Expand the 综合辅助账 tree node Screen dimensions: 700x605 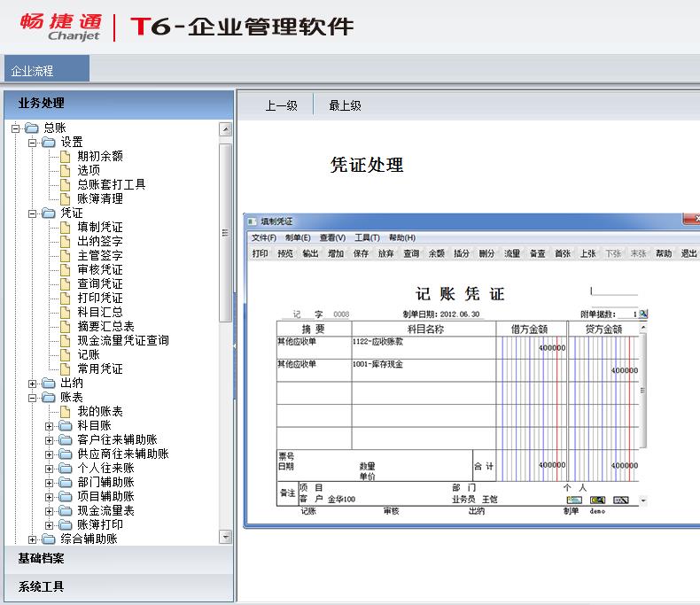click(x=33, y=539)
